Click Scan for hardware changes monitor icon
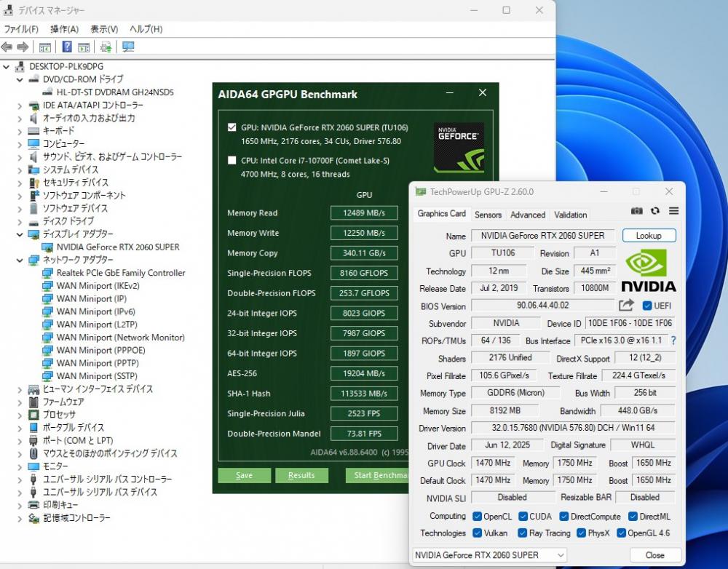Image resolution: width=728 pixels, height=569 pixels. 128,47
